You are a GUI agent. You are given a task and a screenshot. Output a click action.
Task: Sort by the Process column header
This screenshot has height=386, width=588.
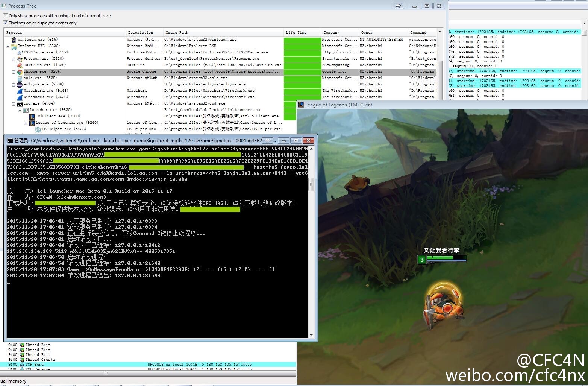pyautogui.click(x=65, y=33)
